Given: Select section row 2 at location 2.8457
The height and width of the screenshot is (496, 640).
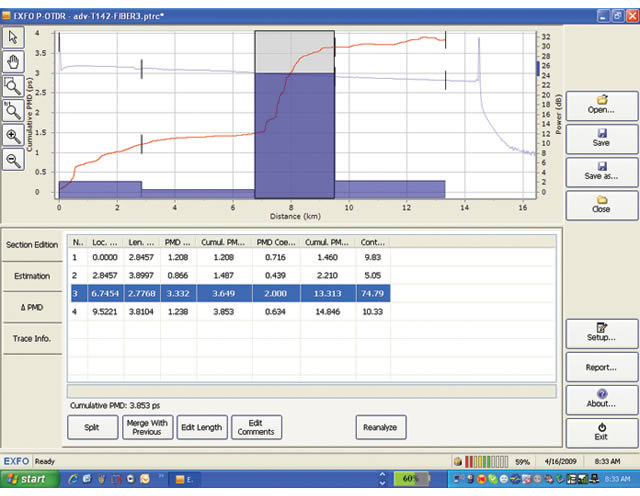Looking at the screenshot, I should coord(230,275).
